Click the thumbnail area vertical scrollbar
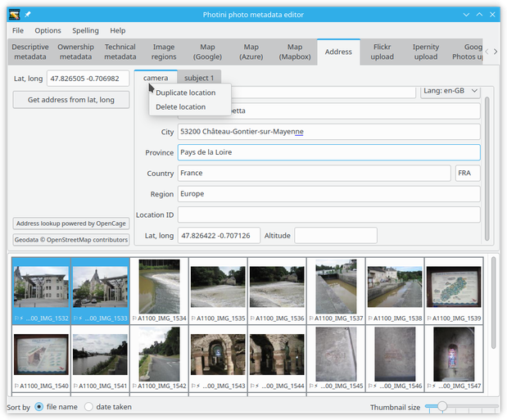This screenshot has height=420, width=507. tap(493, 303)
